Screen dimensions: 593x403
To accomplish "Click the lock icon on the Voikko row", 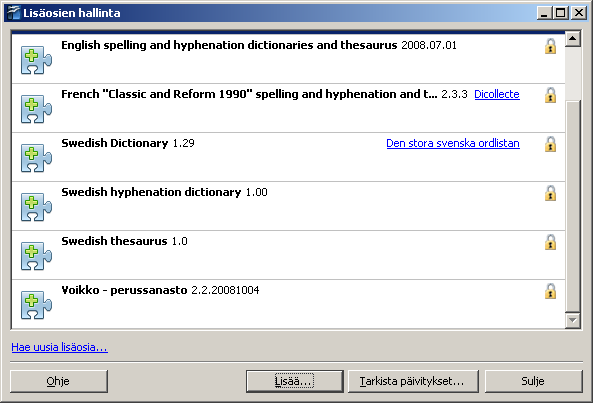I will click(550, 291).
